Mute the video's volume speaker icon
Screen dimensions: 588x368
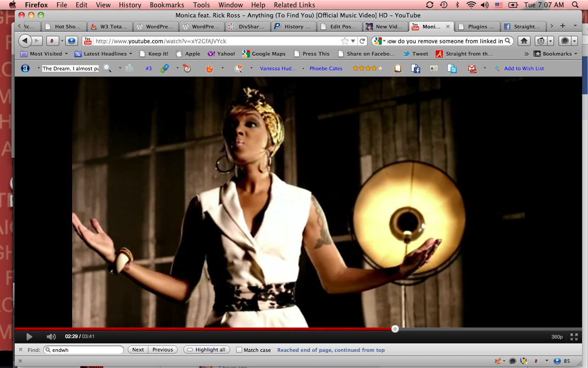click(51, 337)
